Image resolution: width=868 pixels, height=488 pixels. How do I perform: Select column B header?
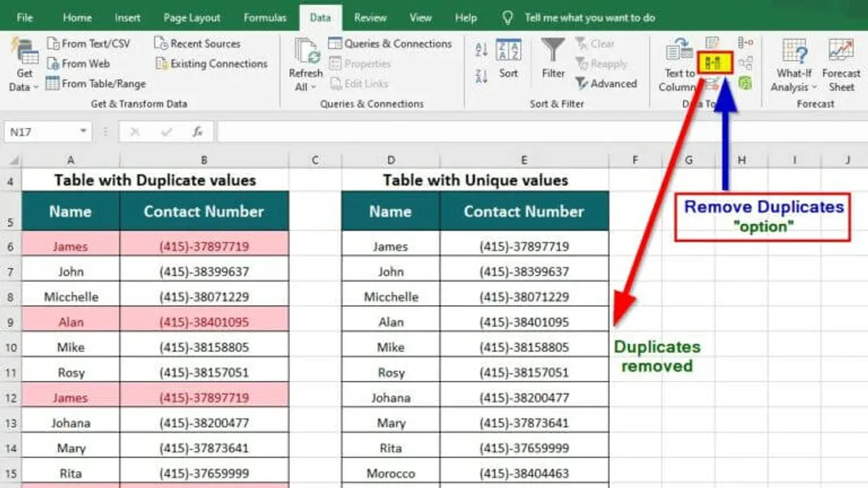[x=204, y=160]
